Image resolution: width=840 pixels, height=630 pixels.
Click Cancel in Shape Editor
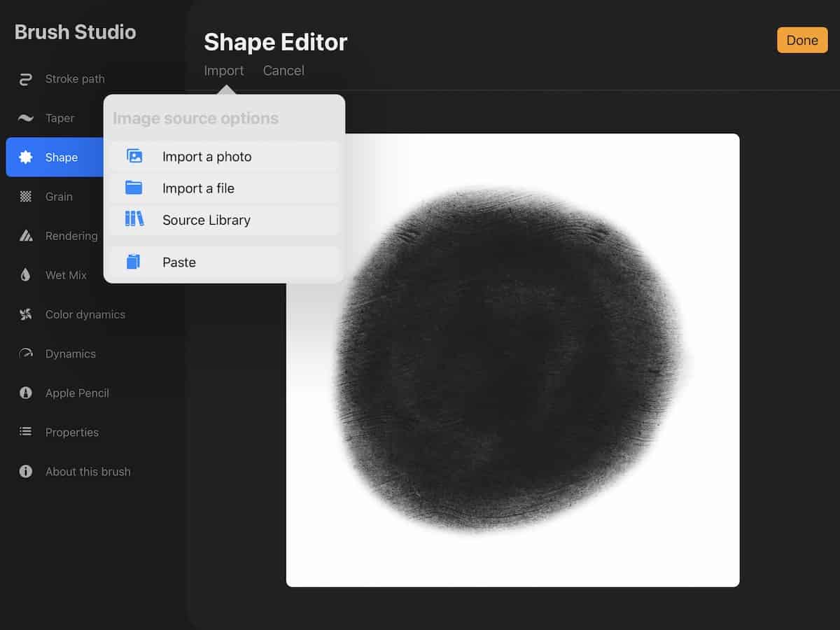[x=283, y=71]
